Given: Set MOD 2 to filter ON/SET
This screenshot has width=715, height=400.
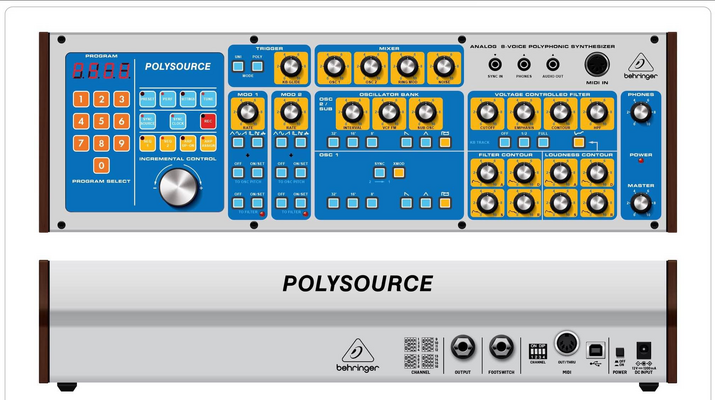Looking at the screenshot, I should click(301, 203).
